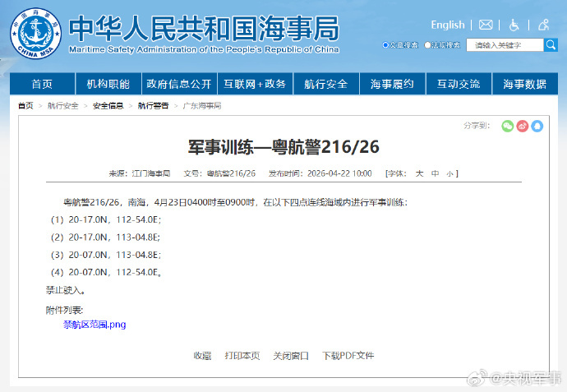Click 下载PDF文件 link
567x392 pixels.
pyautogui.click(x=348, y=356)
